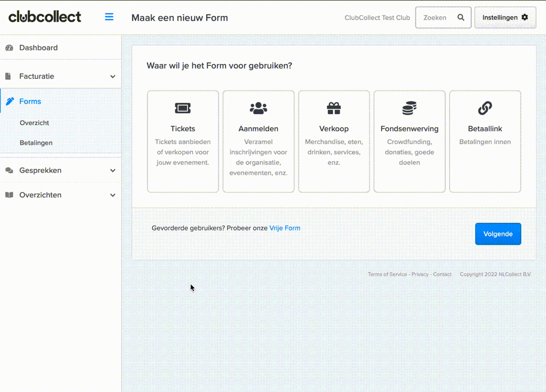
Task: Click the Dashboard gauge icon
Action: (x=9, y=48)
